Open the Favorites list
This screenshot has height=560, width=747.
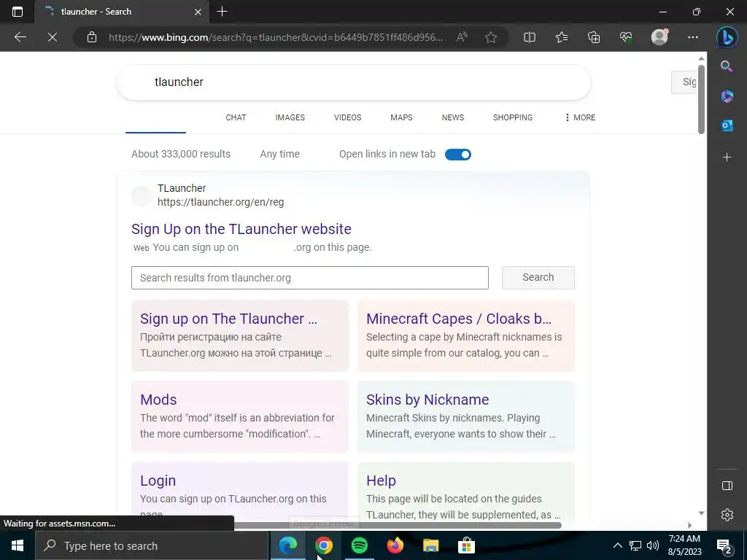click(x=562, y=37)
